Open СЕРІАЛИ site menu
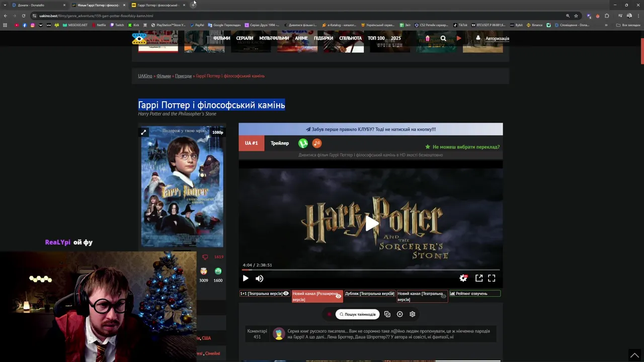The image size is (644, 362). tap(245, 38)
